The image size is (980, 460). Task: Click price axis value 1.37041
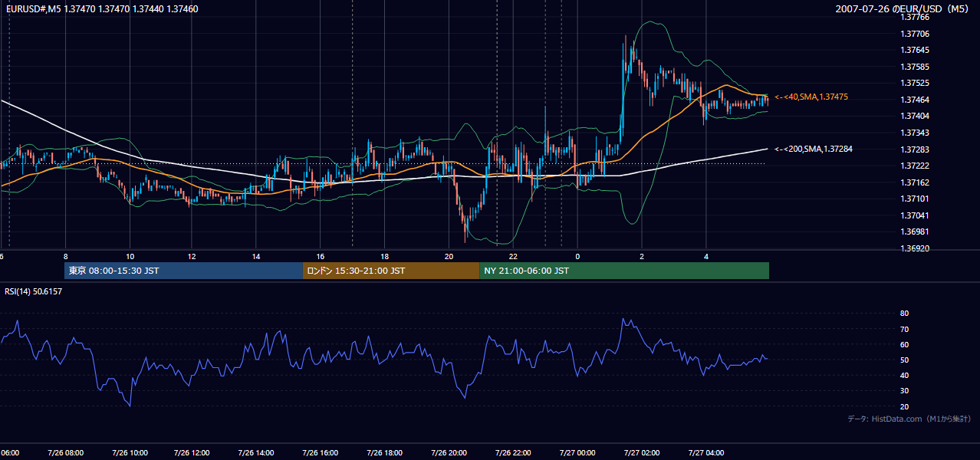tap(915, 215)
